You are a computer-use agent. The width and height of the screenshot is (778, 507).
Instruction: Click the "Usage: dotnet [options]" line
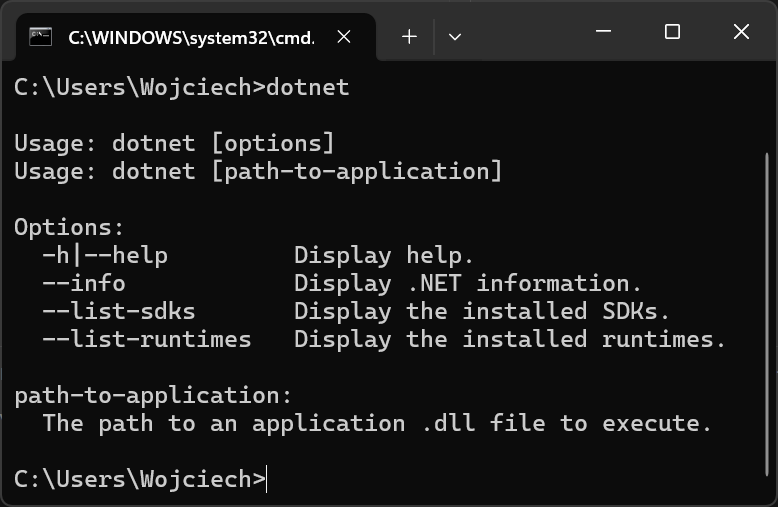tap(174, 143)
